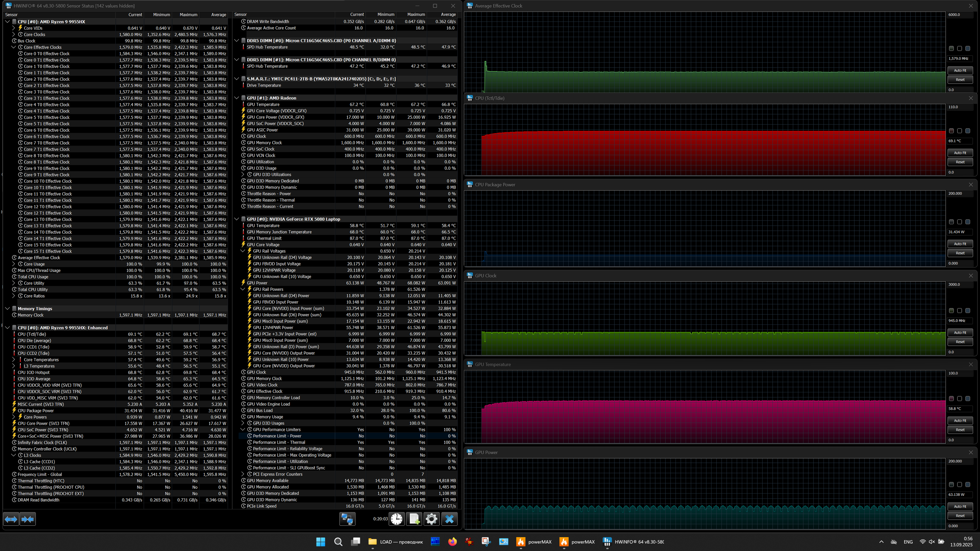Open sensor settings gear icon
This screenshot has height=551, width=980.
click(432, 519)
